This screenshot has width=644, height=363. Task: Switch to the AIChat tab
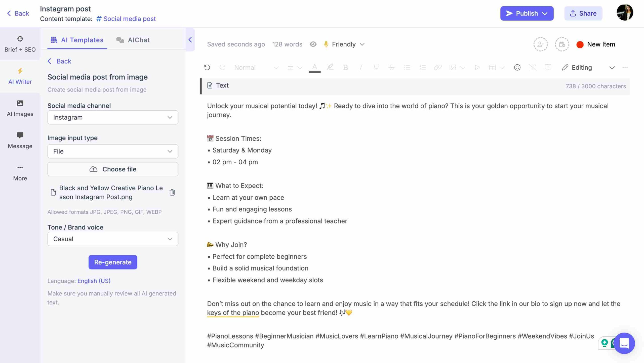(138, 40)
